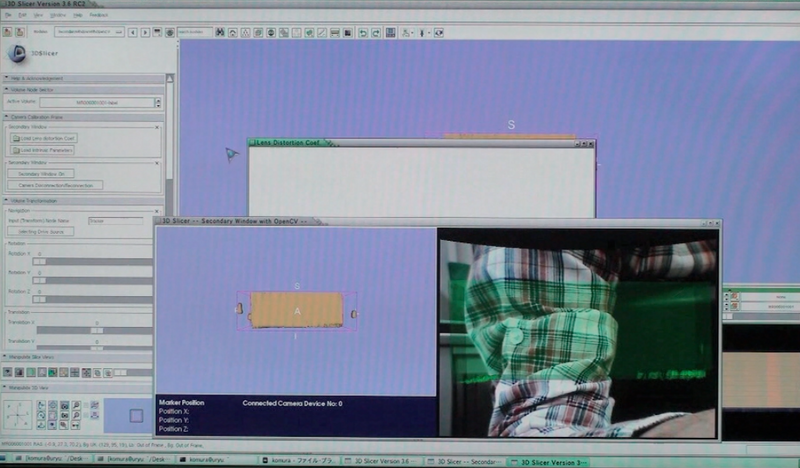Click the Rotation X slider handle

(39, 261)
